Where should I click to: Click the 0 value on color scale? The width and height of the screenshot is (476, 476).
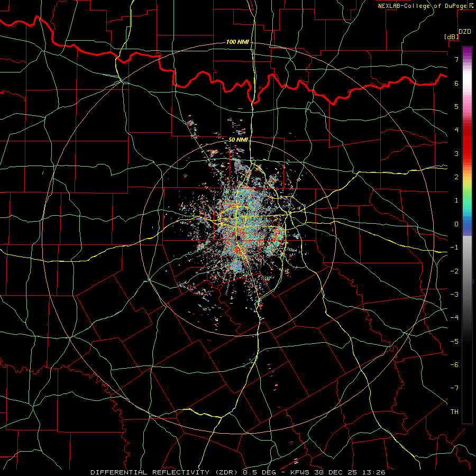(456, 224)
